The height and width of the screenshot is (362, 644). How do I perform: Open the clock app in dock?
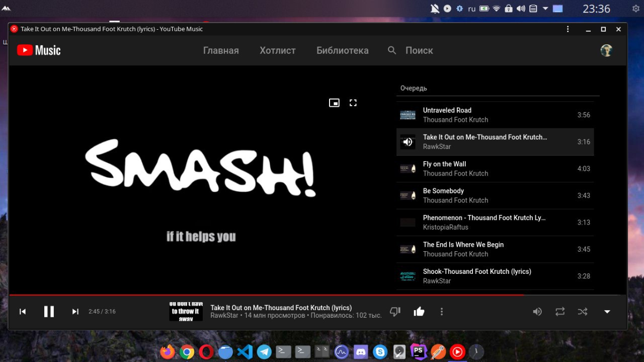point(476,351)
